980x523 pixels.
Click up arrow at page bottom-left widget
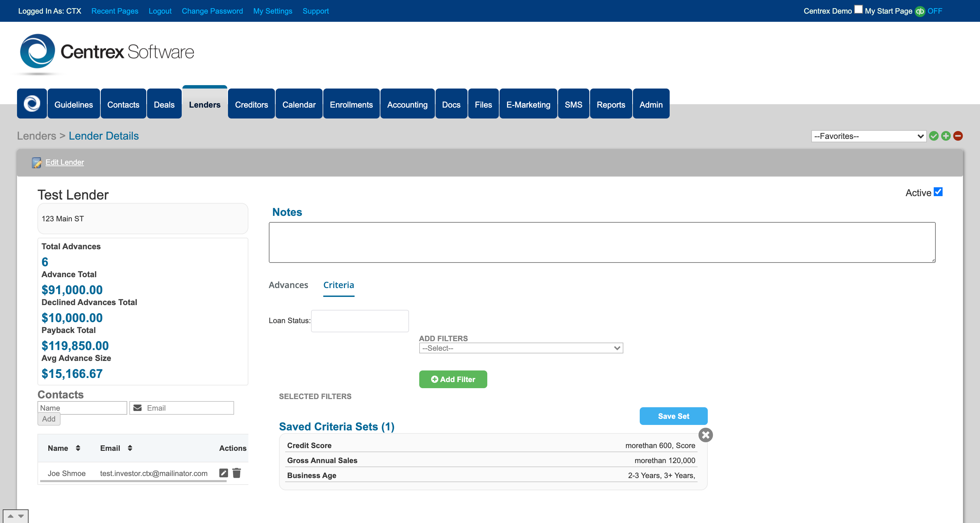[x=11, y=516]
